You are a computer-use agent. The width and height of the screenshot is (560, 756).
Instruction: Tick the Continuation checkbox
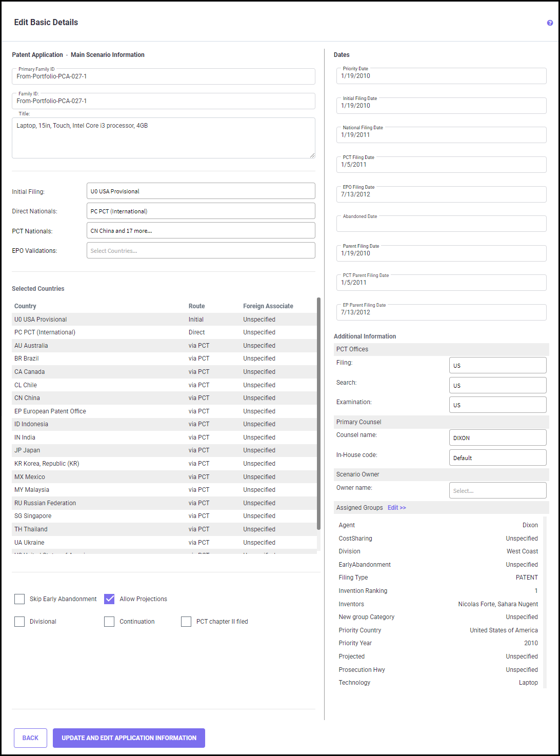click(109, 622)
